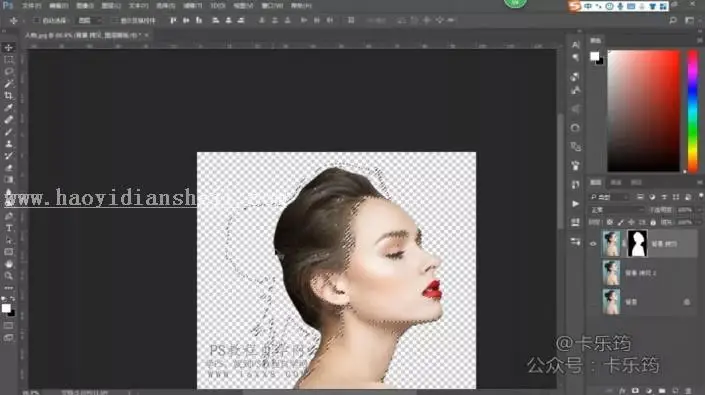Screen dimensions: 705x395
Task: Open the File menu
Action: click(x=31, y=6)
